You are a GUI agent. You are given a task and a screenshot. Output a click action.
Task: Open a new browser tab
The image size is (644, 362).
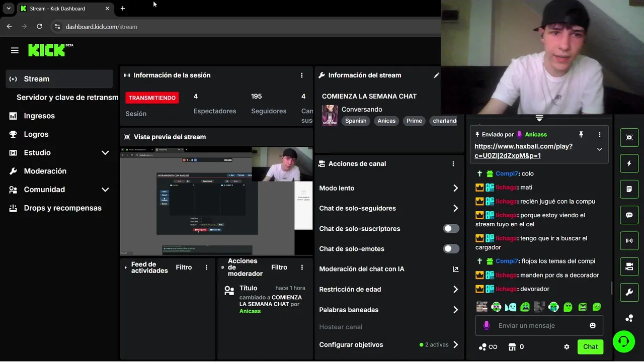123,9
